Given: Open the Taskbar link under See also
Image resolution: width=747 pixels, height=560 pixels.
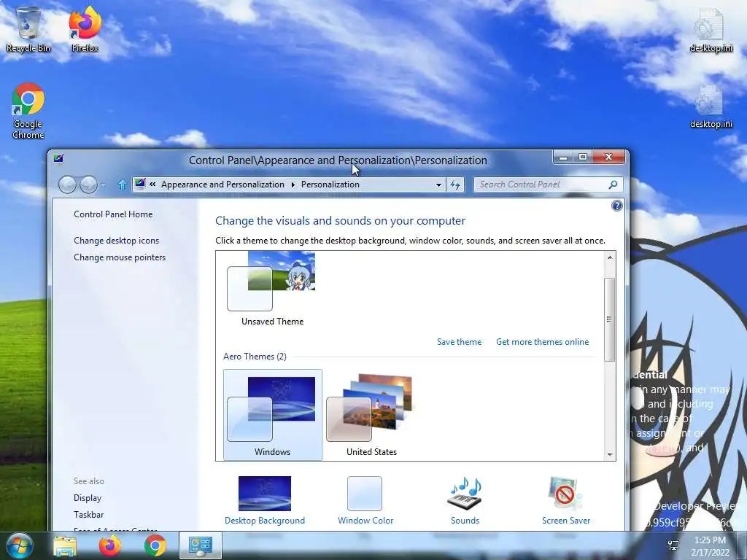Looking at the screenshot, I should (x=88, y=515).
